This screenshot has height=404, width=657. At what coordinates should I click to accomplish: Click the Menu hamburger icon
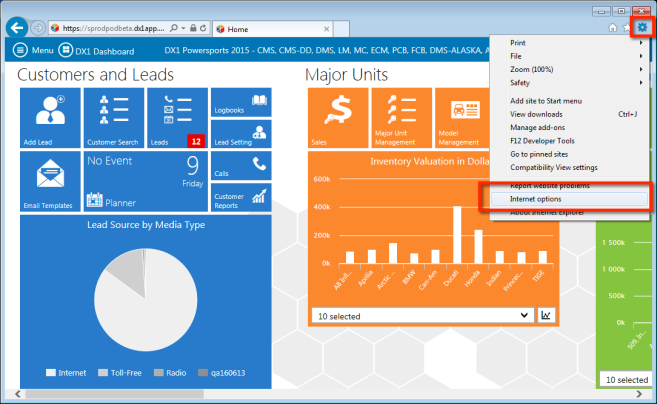pos(20,50)
